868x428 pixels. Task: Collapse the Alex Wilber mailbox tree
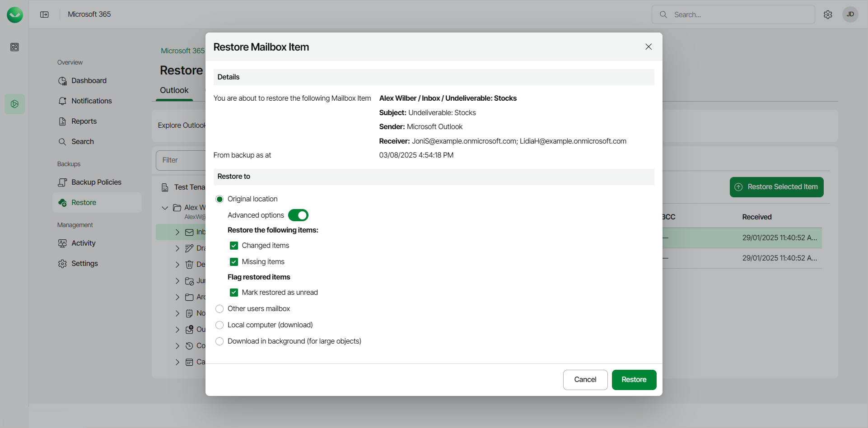tap(165, 208)
